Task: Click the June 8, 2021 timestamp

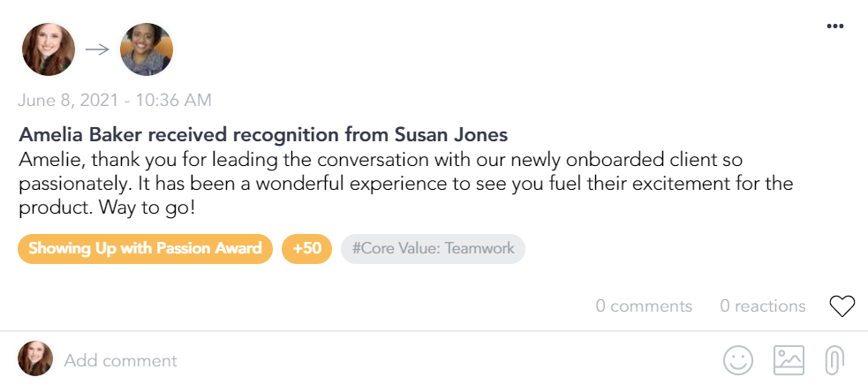Action: 115,101
